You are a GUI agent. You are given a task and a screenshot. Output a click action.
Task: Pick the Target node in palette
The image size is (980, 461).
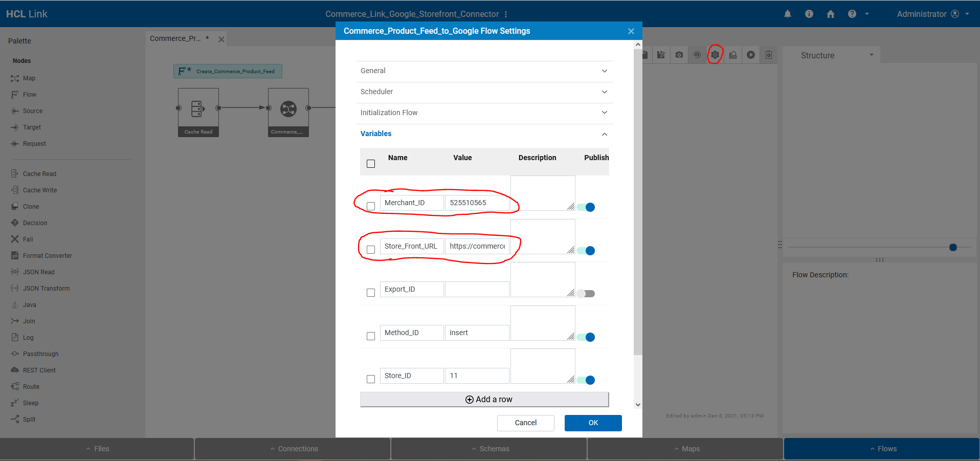(26, 127)
